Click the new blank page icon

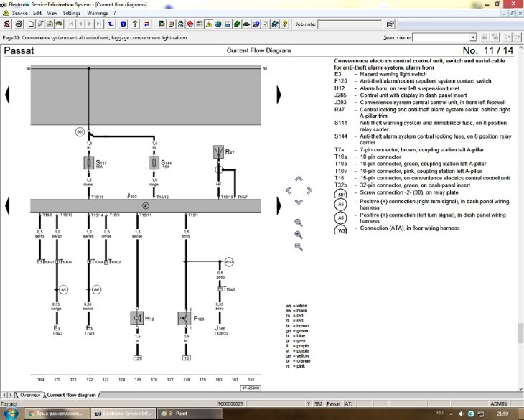(x=31, y=24)
